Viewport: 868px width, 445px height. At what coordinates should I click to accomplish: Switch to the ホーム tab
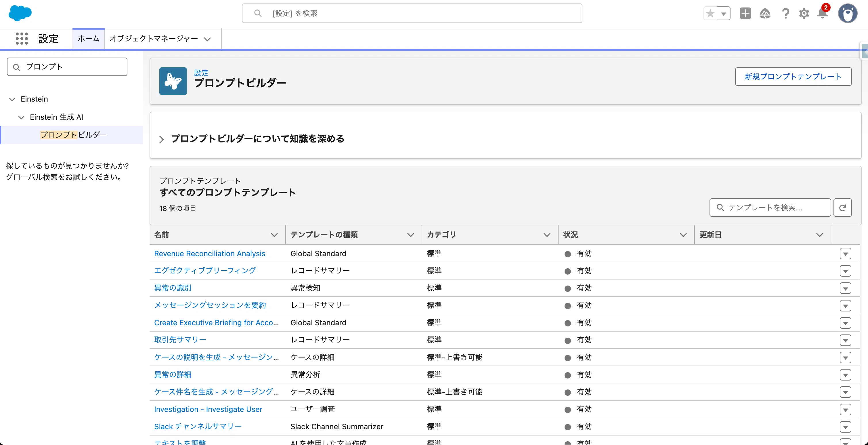tap(89, 39)
